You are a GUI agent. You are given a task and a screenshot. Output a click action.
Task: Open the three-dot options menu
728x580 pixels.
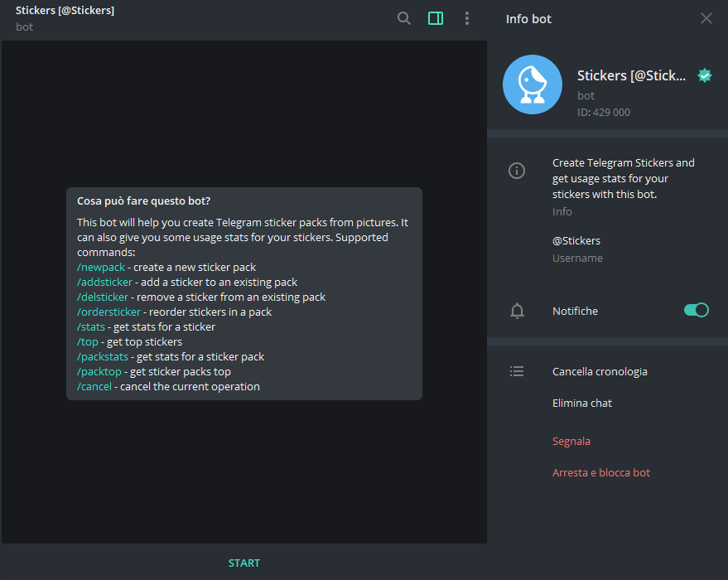(467, 18)
